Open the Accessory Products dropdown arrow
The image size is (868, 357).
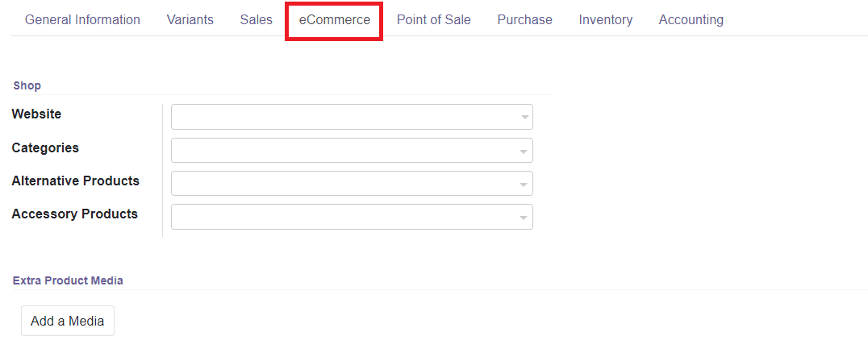[x=525, y=218]
